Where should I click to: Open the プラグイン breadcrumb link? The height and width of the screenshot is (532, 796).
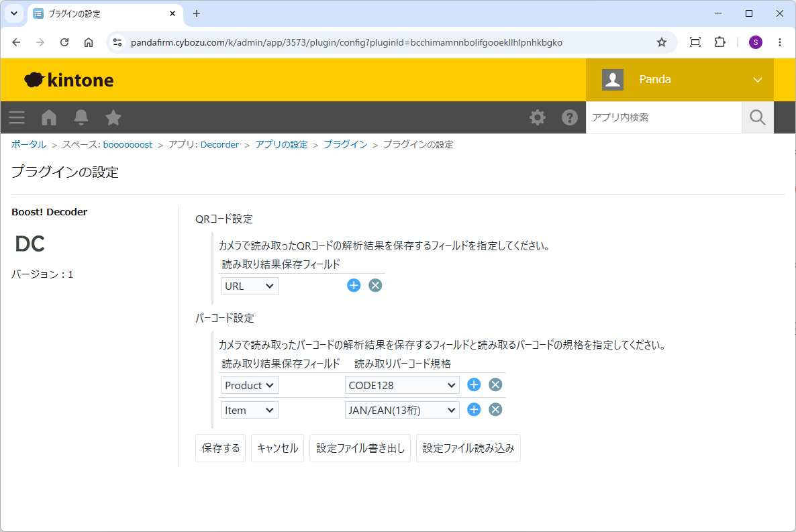coord(345,145)
